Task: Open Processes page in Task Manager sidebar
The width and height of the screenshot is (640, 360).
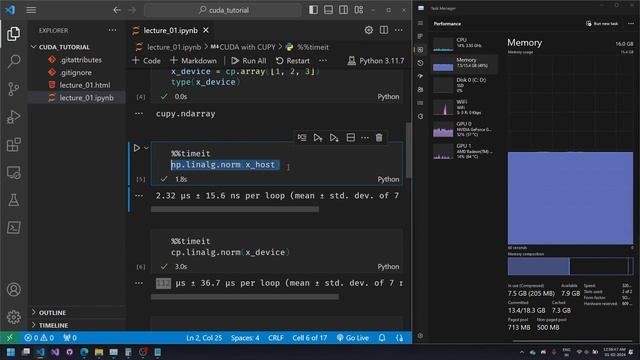Action: tap(420, 36)
